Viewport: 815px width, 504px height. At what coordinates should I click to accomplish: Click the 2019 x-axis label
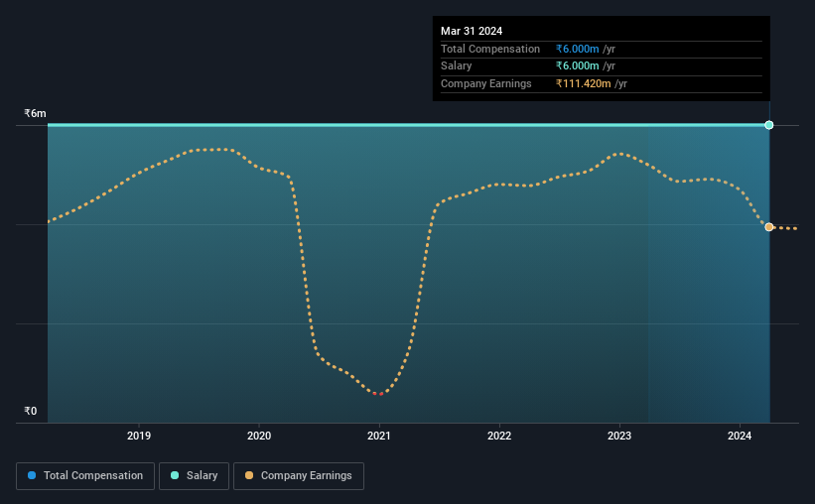coord(139,436)
